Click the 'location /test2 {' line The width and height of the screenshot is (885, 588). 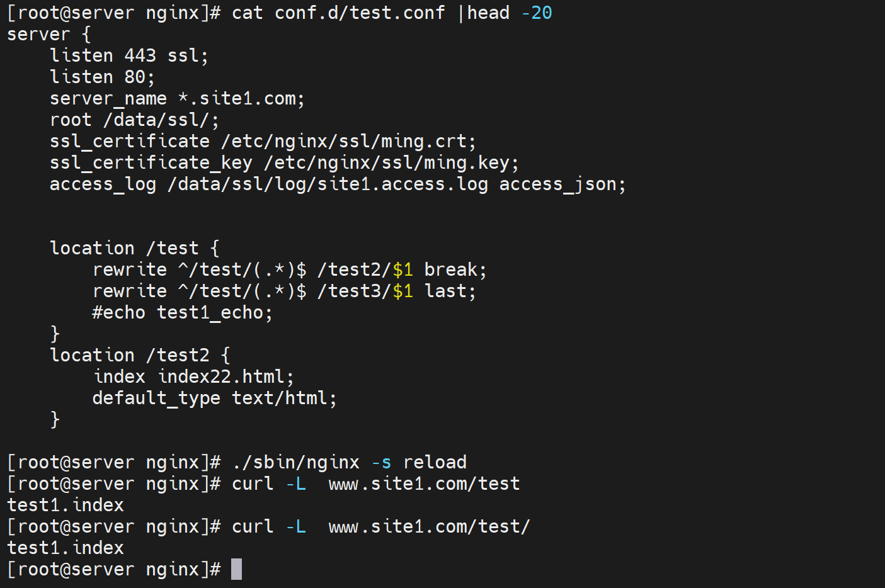[140, 355]
